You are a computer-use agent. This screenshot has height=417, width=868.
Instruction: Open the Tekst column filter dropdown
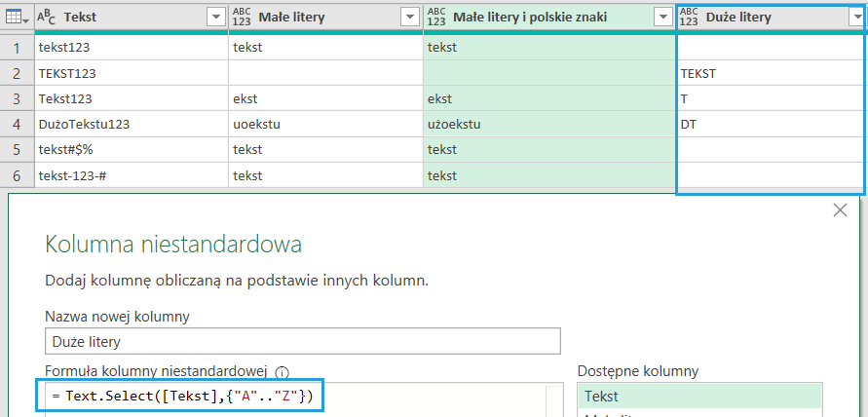click(215, 18)
